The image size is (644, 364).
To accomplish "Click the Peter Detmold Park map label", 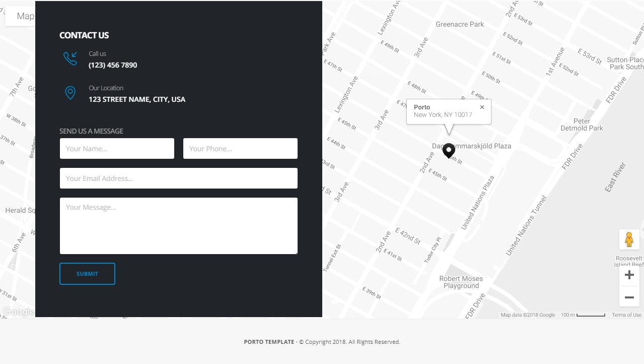I will click(582, 125).
